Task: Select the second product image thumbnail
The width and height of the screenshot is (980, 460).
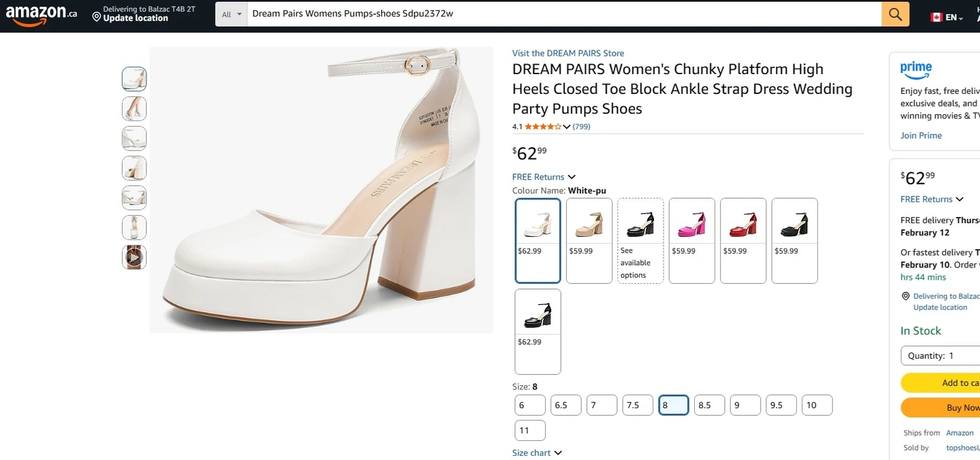Action: click(x=134, y=109)
